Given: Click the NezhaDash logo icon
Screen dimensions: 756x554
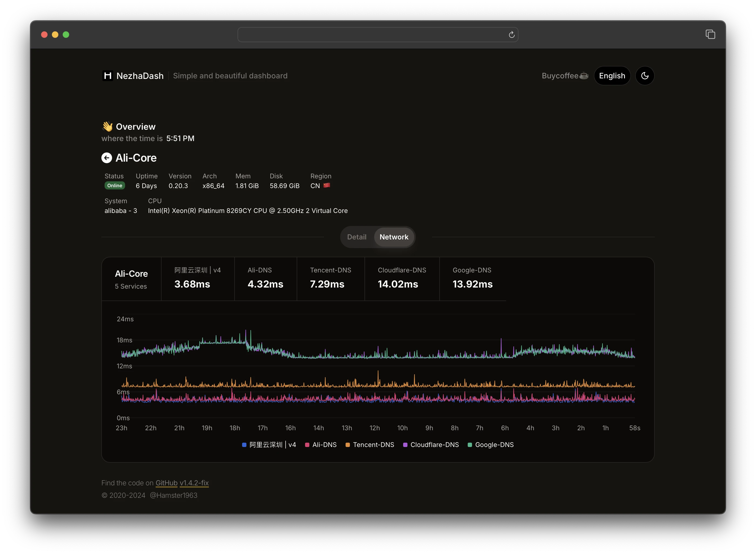Looking at the screenshot, I should 108,76.
